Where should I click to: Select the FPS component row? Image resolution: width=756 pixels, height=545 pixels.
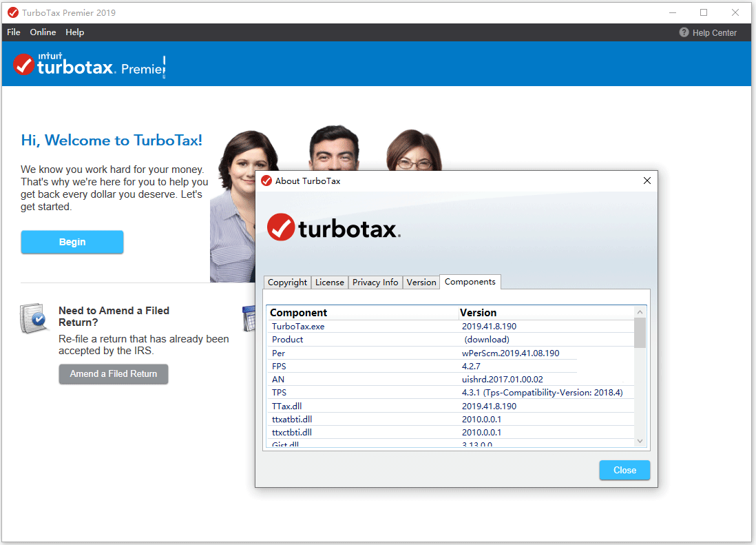(451, 366)
